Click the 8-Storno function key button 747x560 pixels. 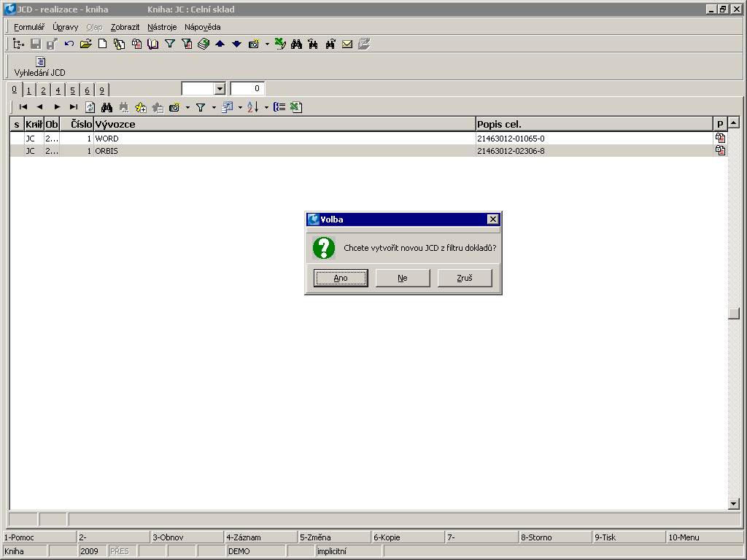(555, 537)
